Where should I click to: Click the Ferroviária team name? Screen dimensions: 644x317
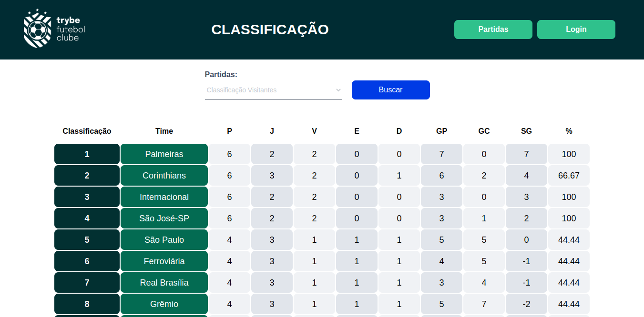click(x=164, y=261)
